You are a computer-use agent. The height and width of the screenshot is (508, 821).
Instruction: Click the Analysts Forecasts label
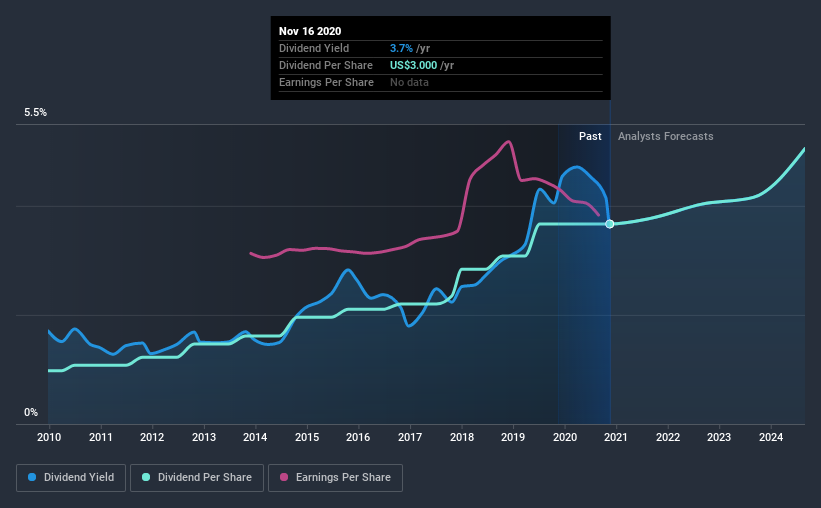[665, 136]
